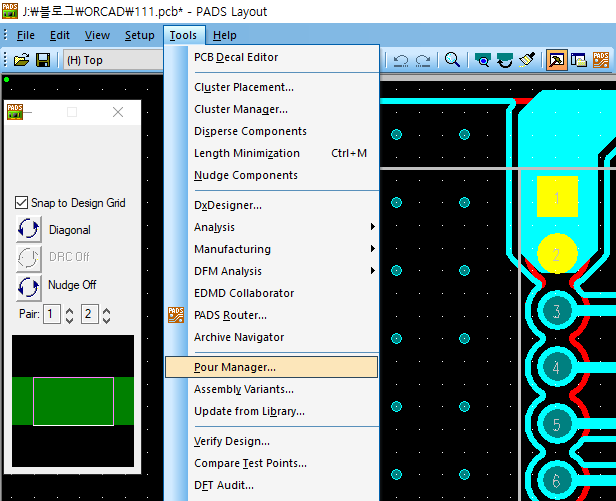616x501 pixels.
Task: Choose Cluster Manager menu entry
Action: pyautogui.click(x=271, y=109)
